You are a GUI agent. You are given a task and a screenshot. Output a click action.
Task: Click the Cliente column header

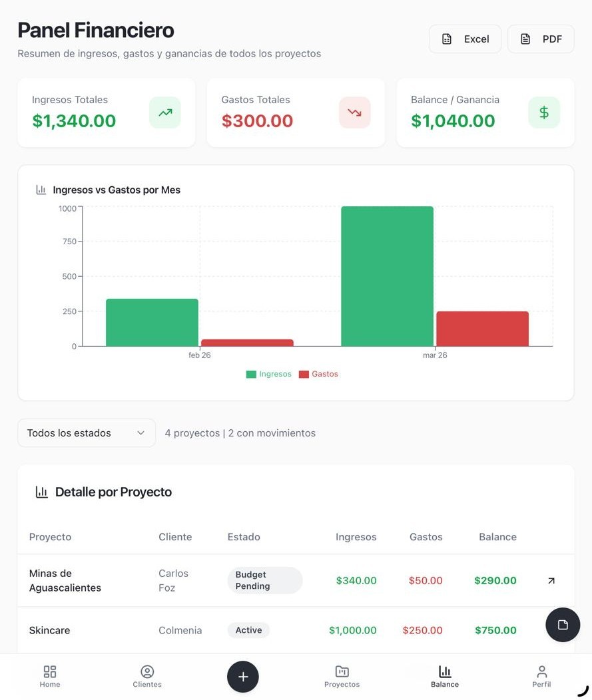click(x=175, y=537)
